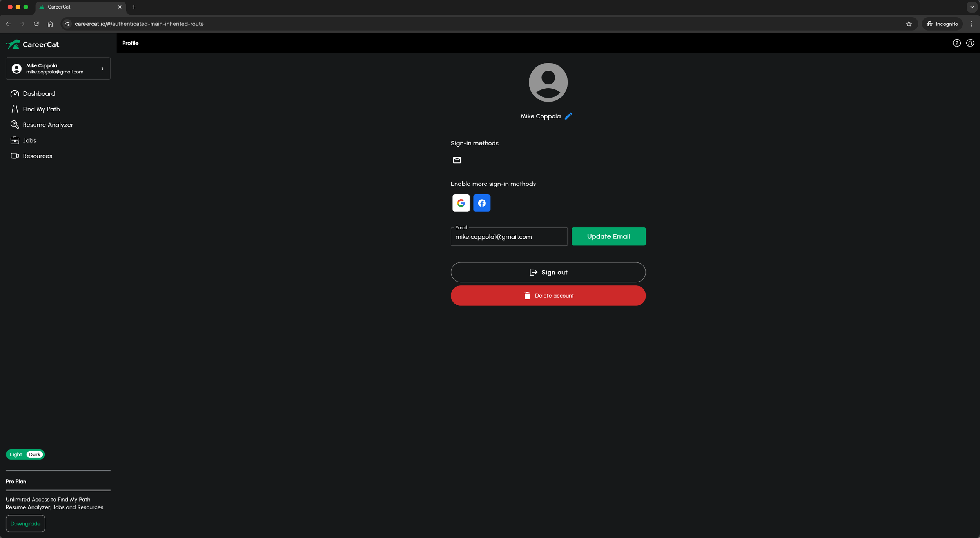Image resolution: width=980 pixels, height=538 pixels.
Task: Open Find My Path from the sidebar
Action: 41,109
